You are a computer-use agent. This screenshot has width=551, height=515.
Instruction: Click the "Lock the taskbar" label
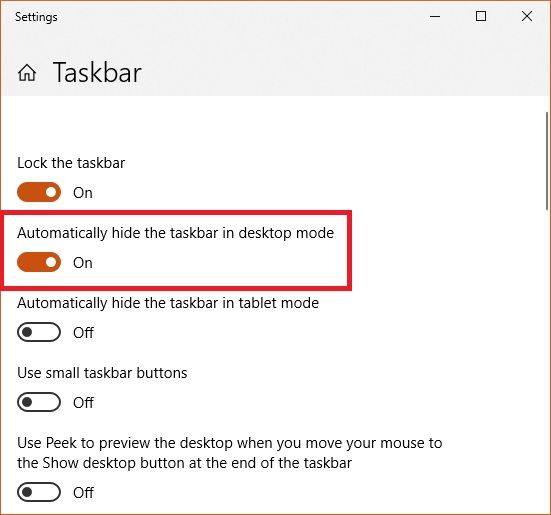tap(71, 163)
